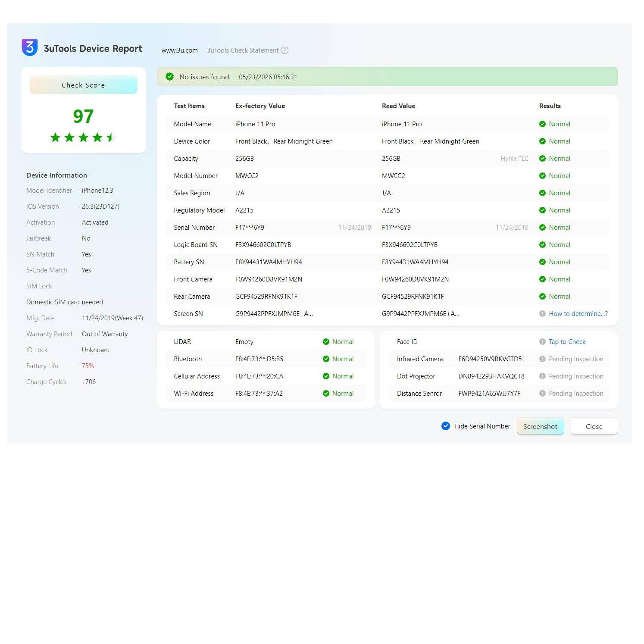Click the green check icon in Regulatory Model row
Image resolution: width=644 pixels, height=644 pixels.
point(542,210)
